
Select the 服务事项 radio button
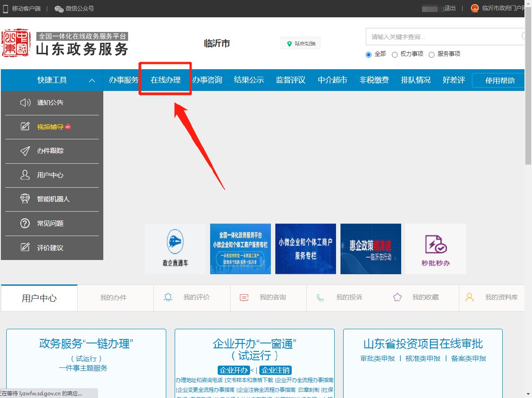pos(432,55)
